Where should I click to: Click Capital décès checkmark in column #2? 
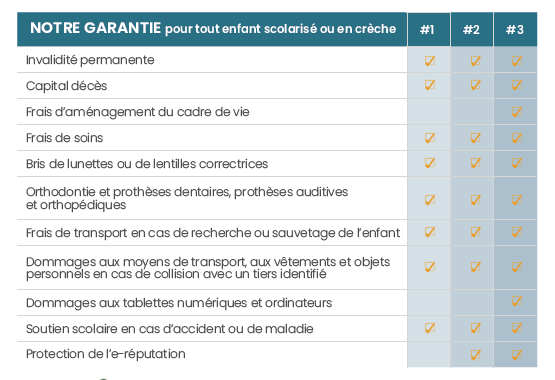click(x=475, y=85)
